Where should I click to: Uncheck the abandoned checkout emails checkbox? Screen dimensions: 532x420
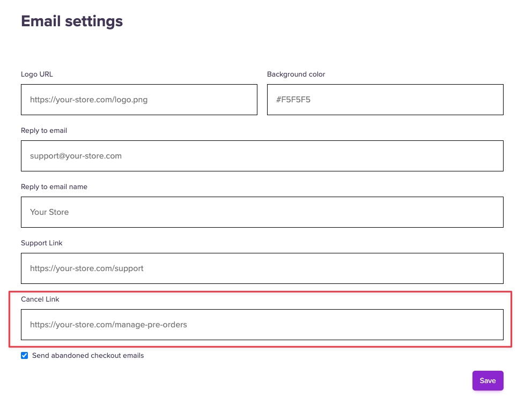[x=25, y=355]
